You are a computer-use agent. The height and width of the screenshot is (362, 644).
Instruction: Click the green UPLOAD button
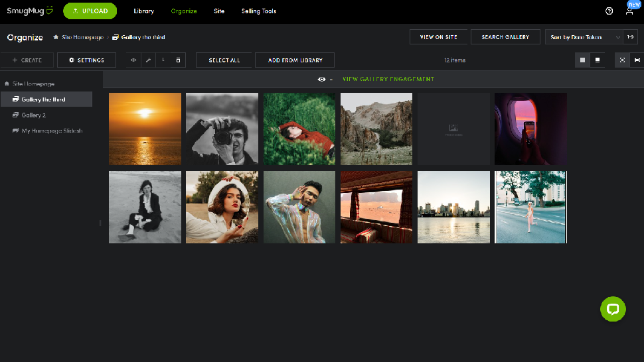tap(90, 11)
